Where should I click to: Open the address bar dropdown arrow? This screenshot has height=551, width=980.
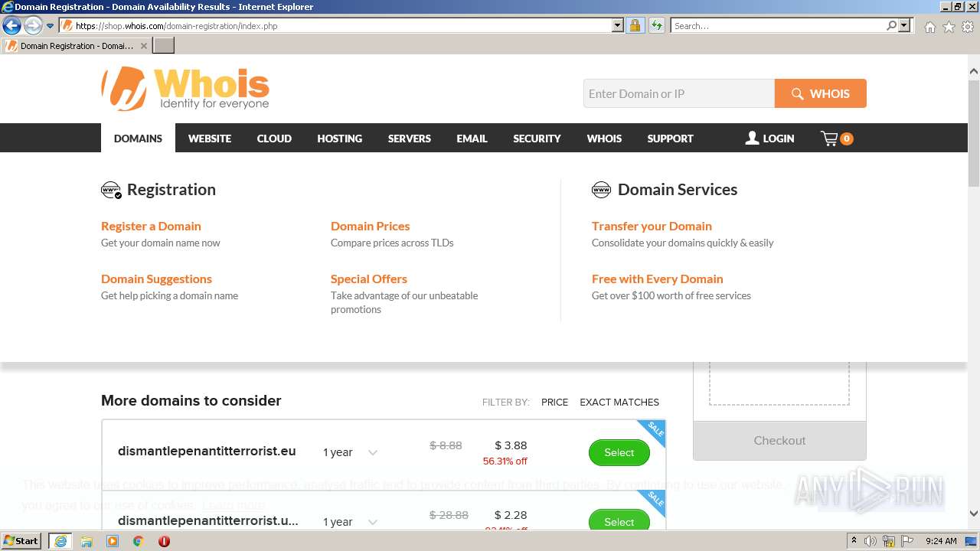[x=617, y=25]
